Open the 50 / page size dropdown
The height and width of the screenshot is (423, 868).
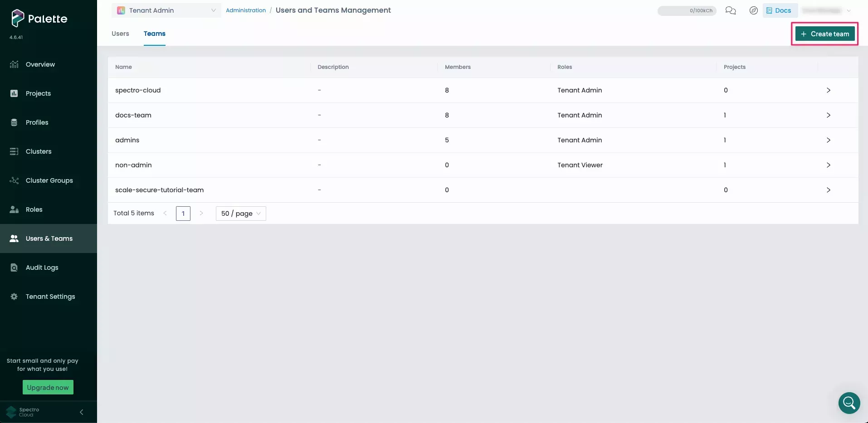241,214
